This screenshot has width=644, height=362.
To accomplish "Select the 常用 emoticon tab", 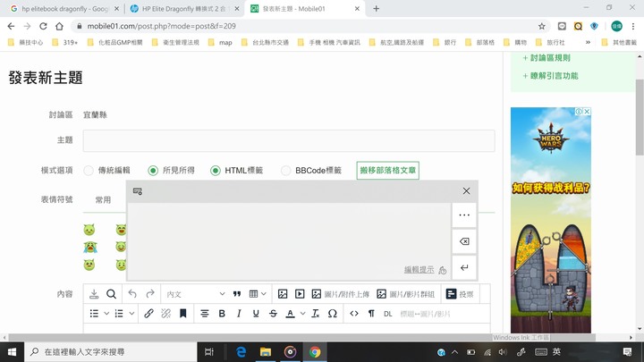I will tap(103, 200).
